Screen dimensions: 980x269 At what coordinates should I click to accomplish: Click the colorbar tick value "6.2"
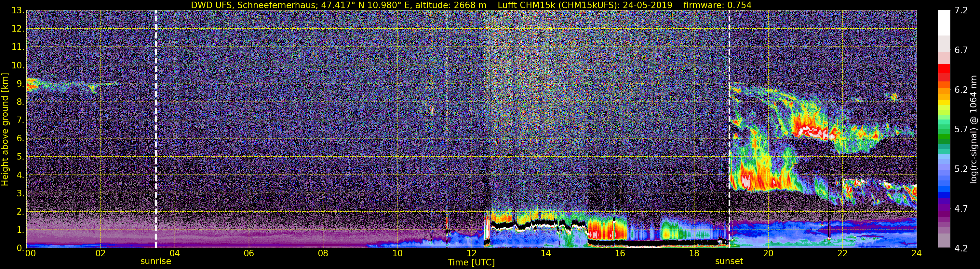click(x=961, y=90)
